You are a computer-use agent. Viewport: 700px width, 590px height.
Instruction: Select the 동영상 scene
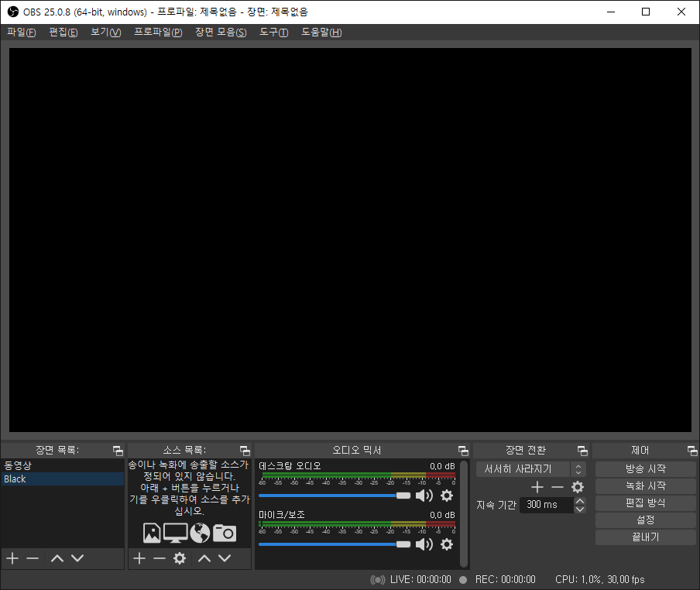tap(63, 465)
